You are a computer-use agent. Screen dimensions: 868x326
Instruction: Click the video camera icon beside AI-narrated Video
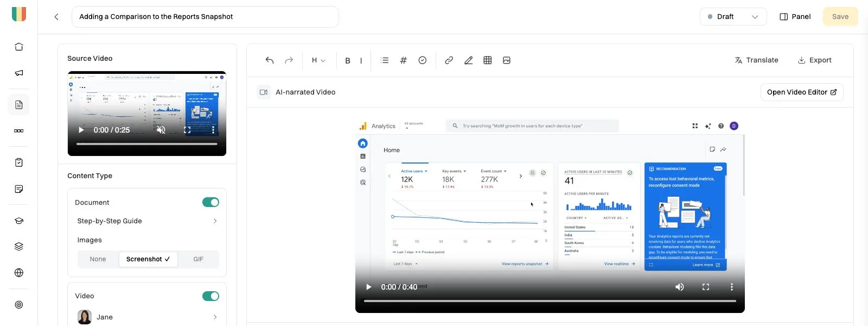(x=264, y=92)
